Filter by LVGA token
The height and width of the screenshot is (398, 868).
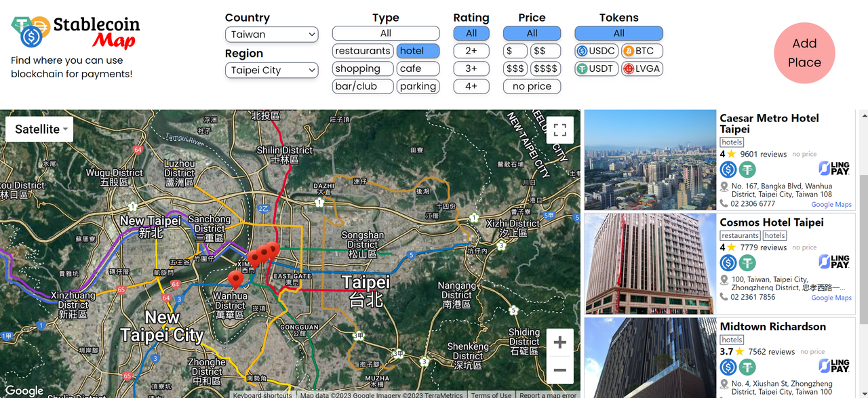tap(642, 68)
